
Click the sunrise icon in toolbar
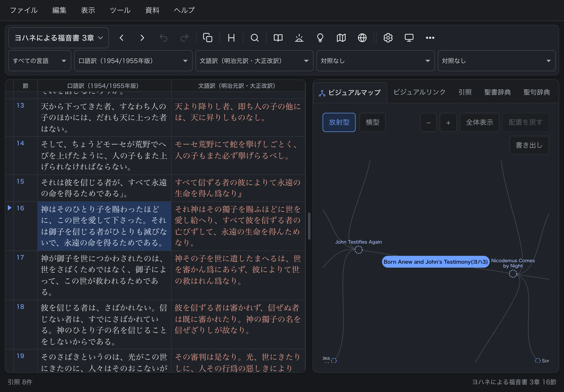click(x=299, y=38)
